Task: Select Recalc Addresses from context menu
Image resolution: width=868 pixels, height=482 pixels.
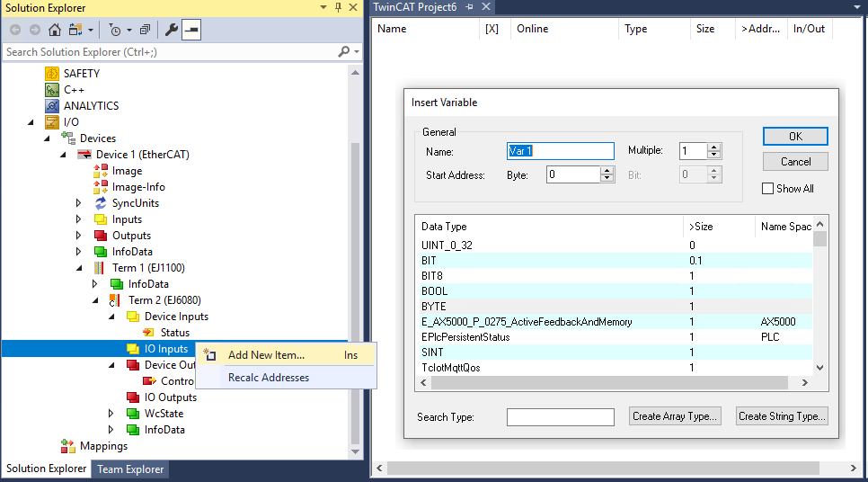Action: point(287,378)
